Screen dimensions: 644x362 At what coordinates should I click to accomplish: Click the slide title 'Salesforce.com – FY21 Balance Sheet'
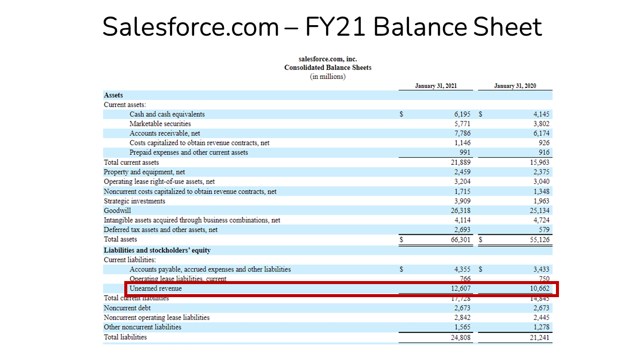click(322, 26)
